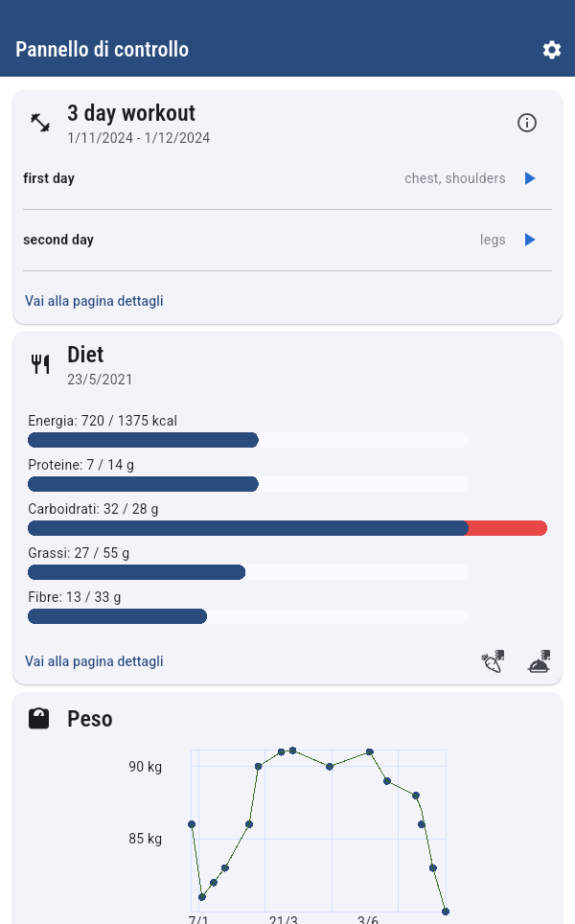The image size is (575, 924).
Task: Click the red Carboidrati overflow bar segment
Action: click(508, 528)
